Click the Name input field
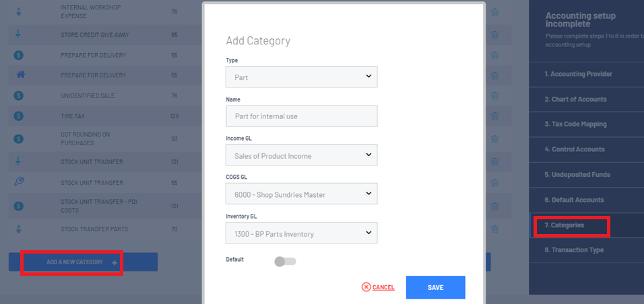Screen dimensions: 644x304 pos(301,116)
